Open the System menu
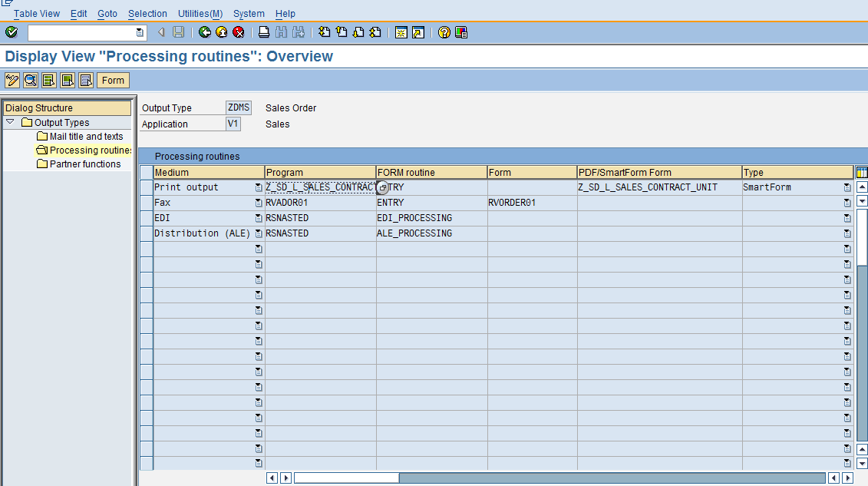The image size is (868, 486). pos(248,13)
